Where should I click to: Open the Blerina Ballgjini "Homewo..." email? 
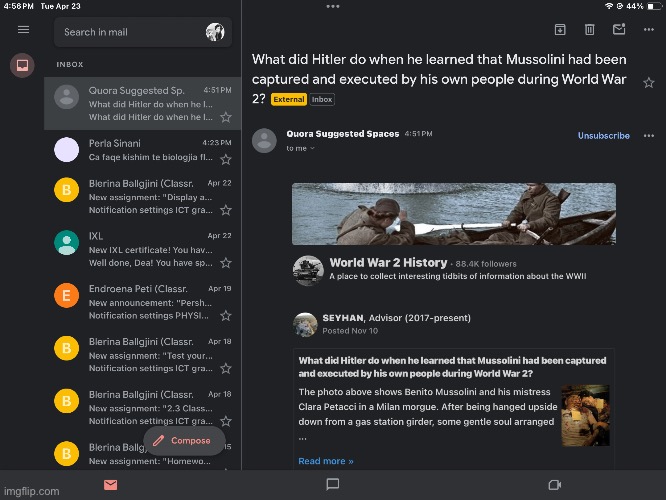[x=143, y=452]
